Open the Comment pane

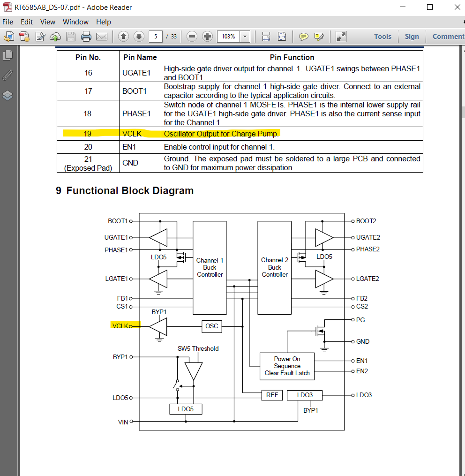448,37
